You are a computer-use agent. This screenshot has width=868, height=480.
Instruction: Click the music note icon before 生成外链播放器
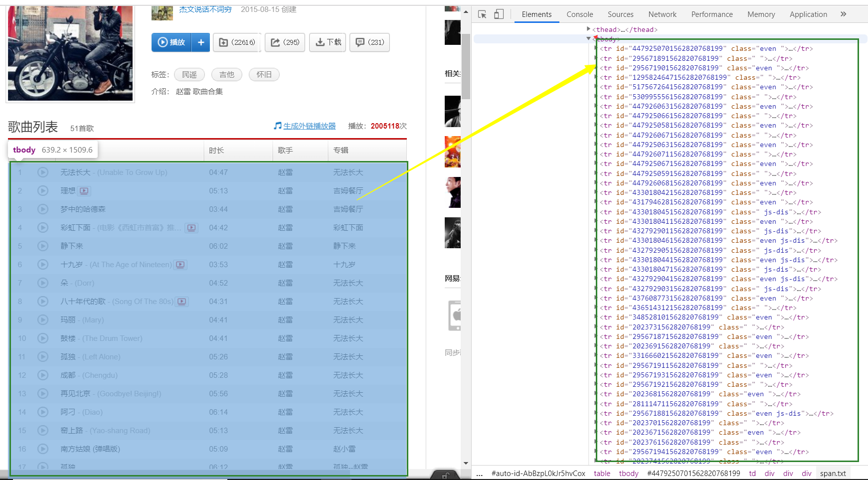point(278,126)
